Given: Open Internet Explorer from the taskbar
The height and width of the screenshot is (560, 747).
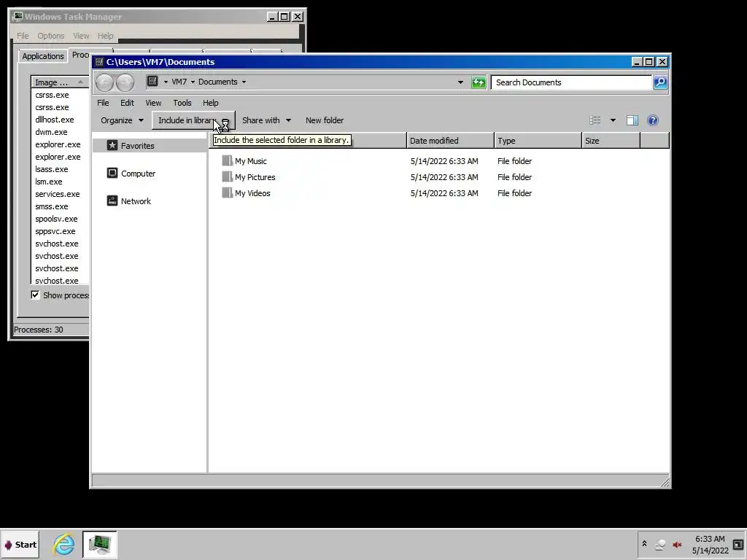Looking at the screenshot, I should (x=64, y=544).
